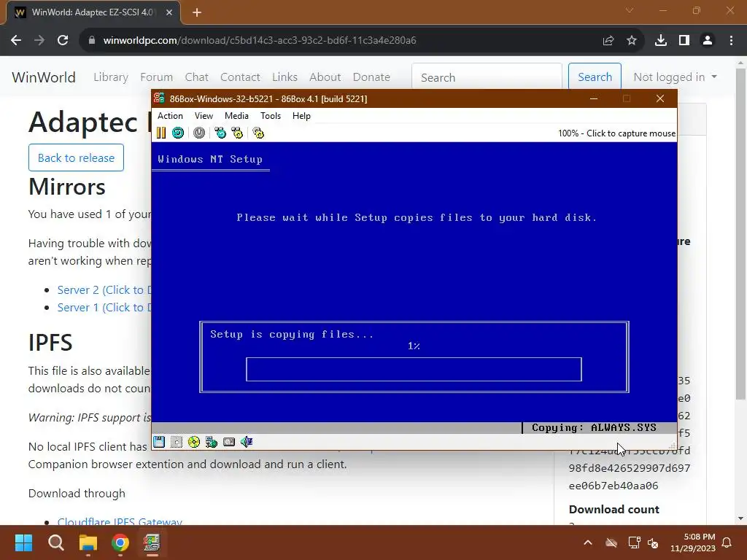This screenshot has width=747, height=560.
Task: Open the Chat nav link
Action: [197, 77]
